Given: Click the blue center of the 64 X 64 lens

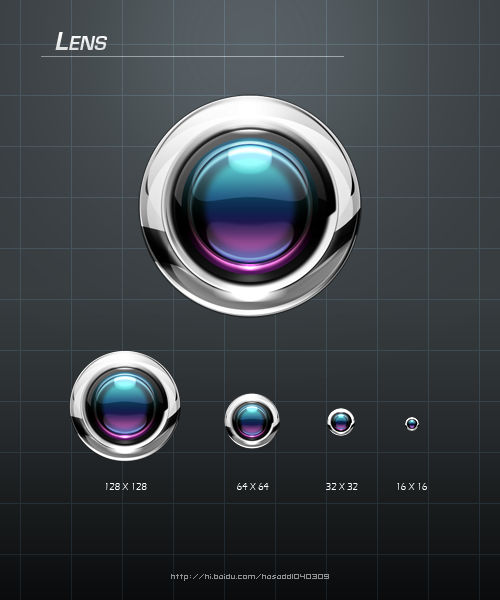Looking at the screenshot, I should coord(252,421).
